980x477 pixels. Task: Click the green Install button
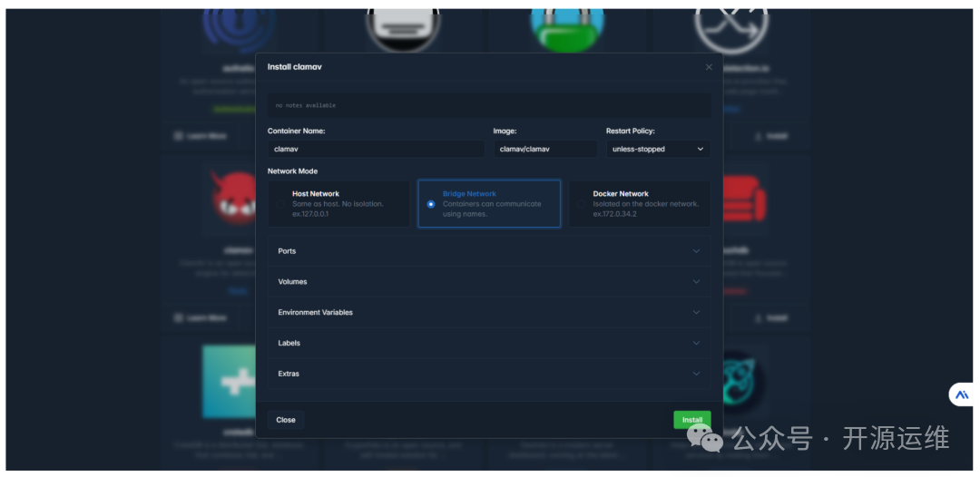tap(691, 420)
